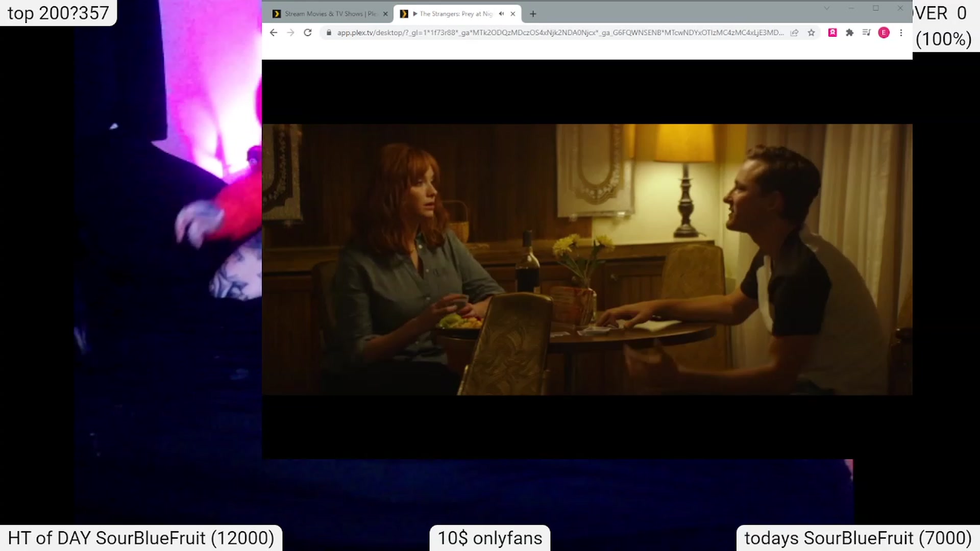Open Chrome three-dot menu

click(x=901, y=33)
